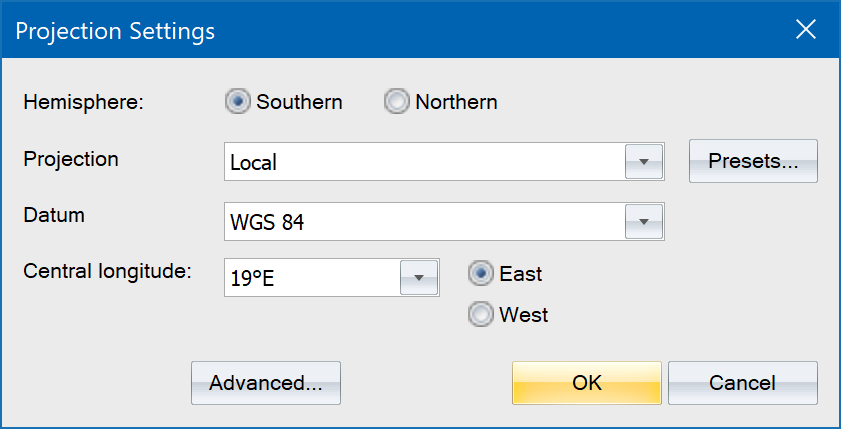Click the Central longitude field showing 19°E
Viewport: 841px width, 429px height.
click(x=312, y=278)
